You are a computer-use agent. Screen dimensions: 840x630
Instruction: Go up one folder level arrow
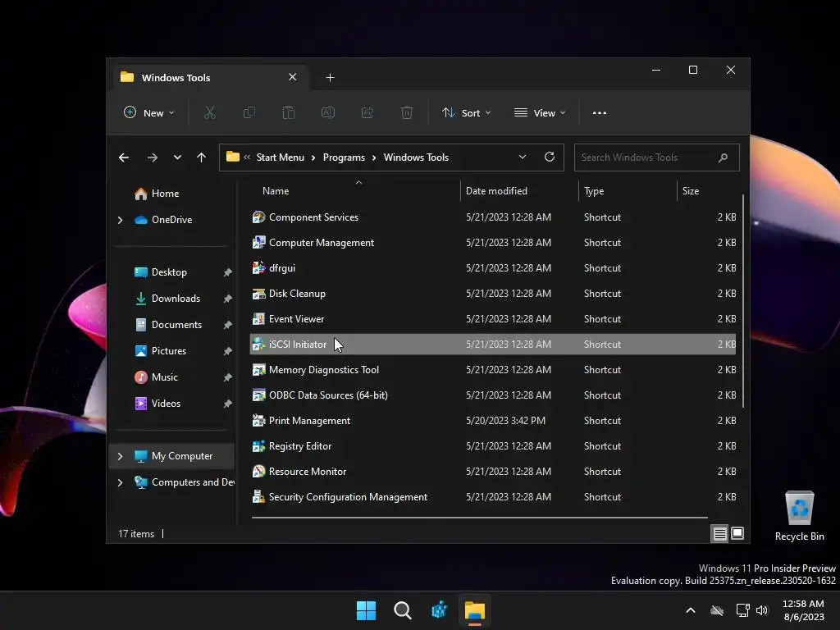click(202, 157)
